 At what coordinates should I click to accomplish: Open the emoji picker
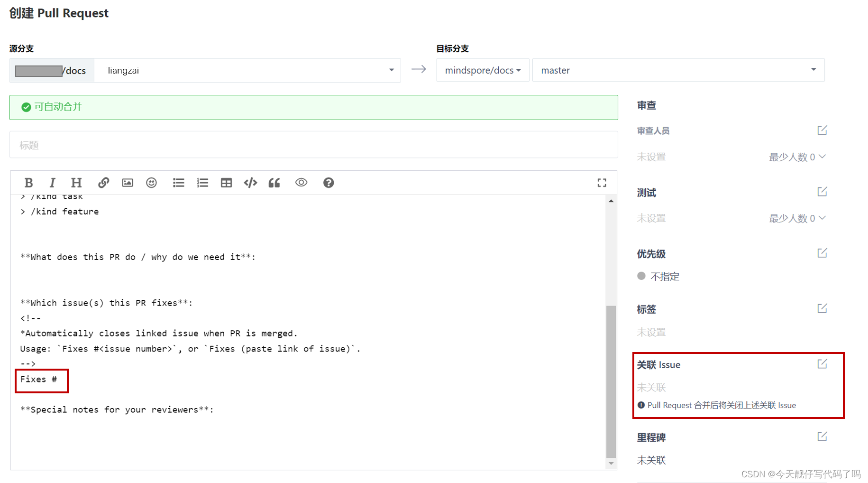point(151,182)
